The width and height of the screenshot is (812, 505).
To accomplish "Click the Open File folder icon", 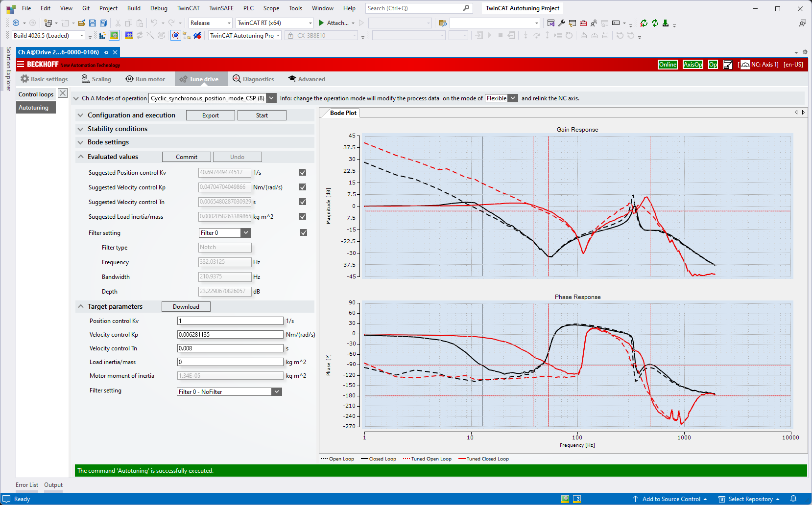I will point(81,23).
